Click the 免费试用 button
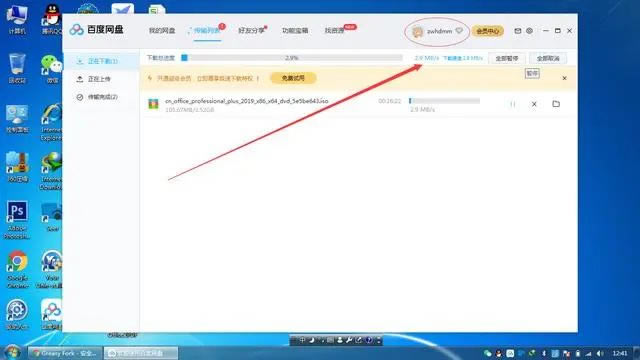 click(x=293, y=78)
